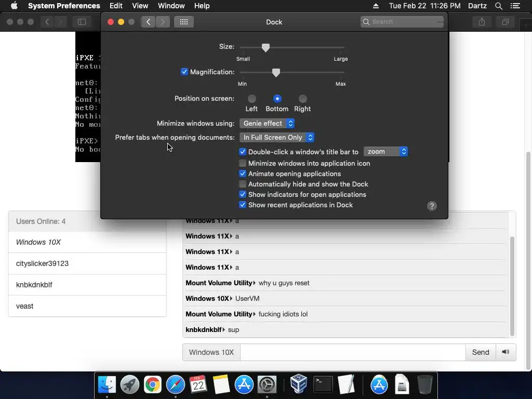Uncheck Show indicators for open applications
The height and width of the screenshot is (399, 532).
[x=243, y=194]
